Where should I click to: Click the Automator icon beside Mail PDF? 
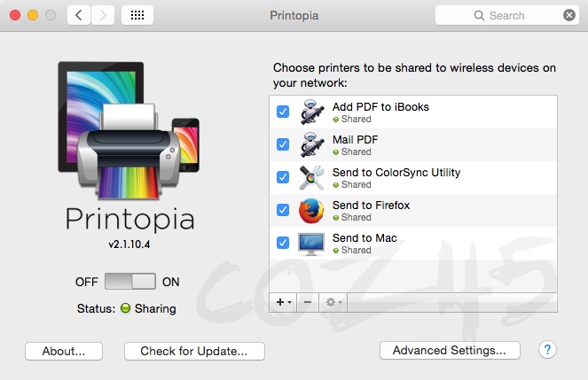(x=311, y=145)
